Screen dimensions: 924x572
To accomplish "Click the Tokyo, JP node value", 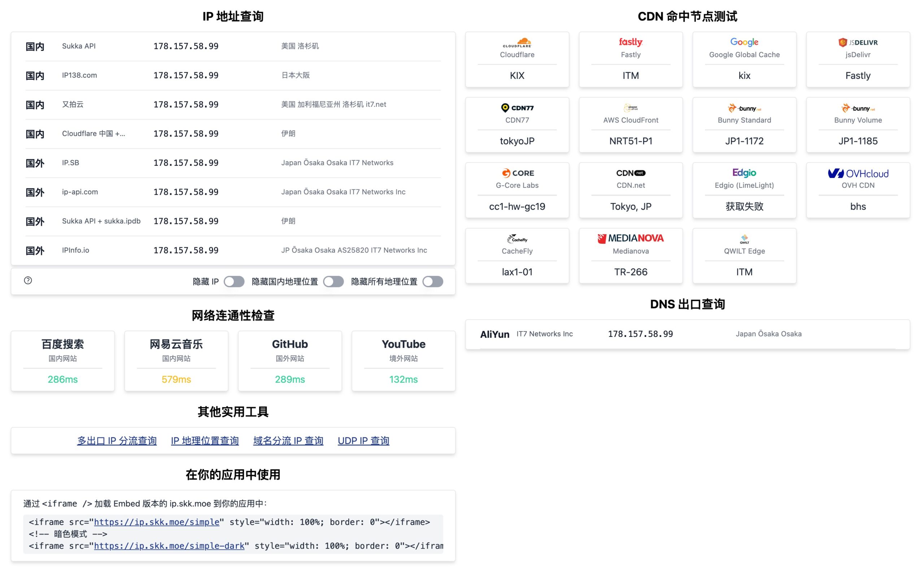I will [631, 207].
